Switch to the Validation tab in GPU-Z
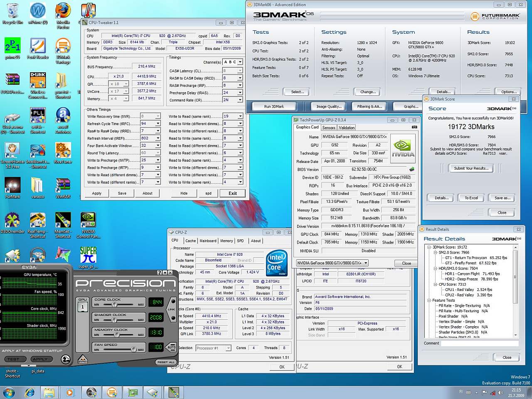 coord(346,128)
